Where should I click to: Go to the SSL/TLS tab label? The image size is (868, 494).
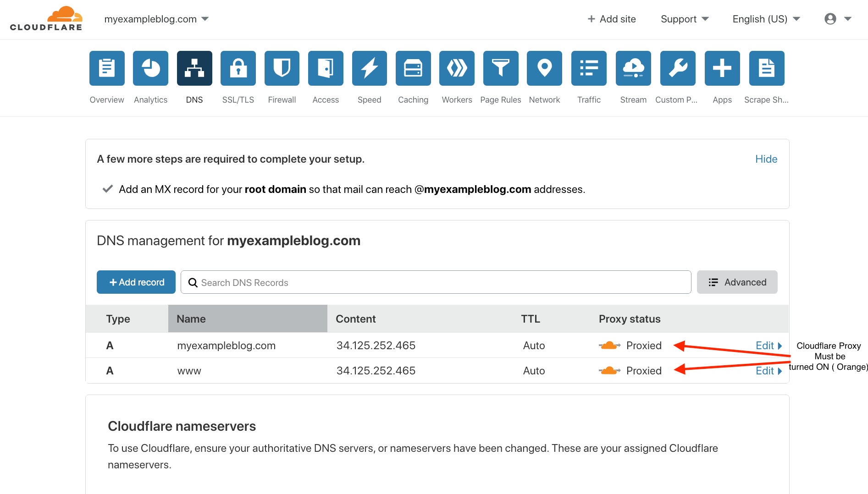tap(238, 100)
